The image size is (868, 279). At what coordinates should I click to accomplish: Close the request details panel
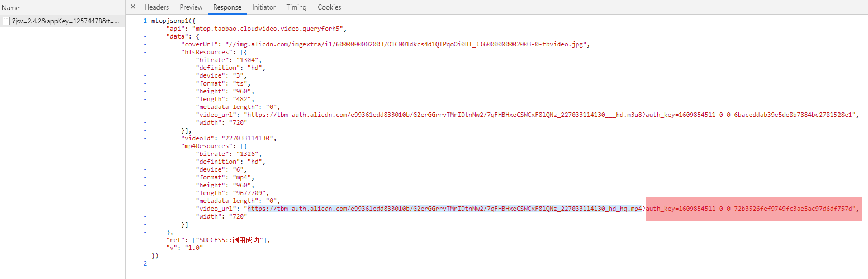tap(133, 7)
